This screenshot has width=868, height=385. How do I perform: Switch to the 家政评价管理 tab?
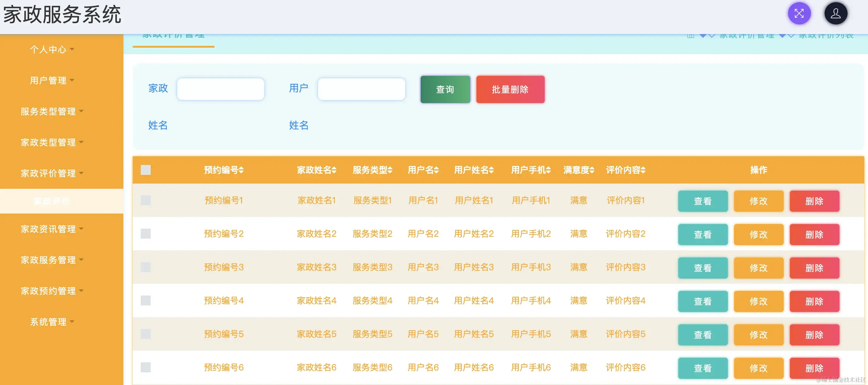[173, 35]
